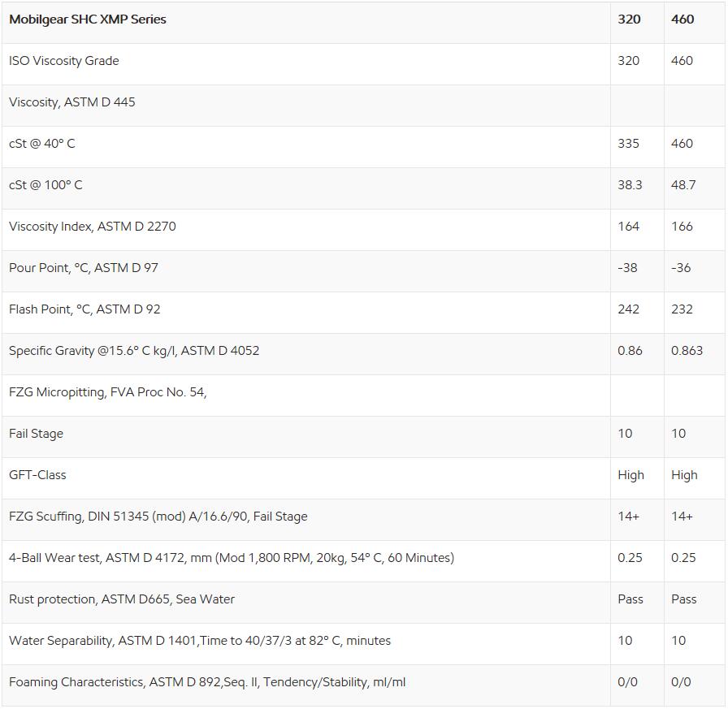The height and width of the screenshot is (709, 728).
Task: Click the Viscosity, ASTM D 445 label
Action: click(x=72, y=102)
